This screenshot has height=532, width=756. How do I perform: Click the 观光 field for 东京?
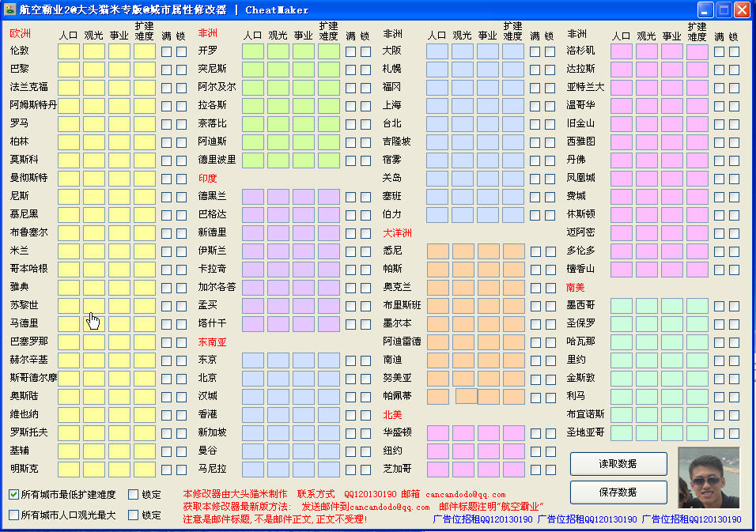pyautogui.click(x=278, y=360)
